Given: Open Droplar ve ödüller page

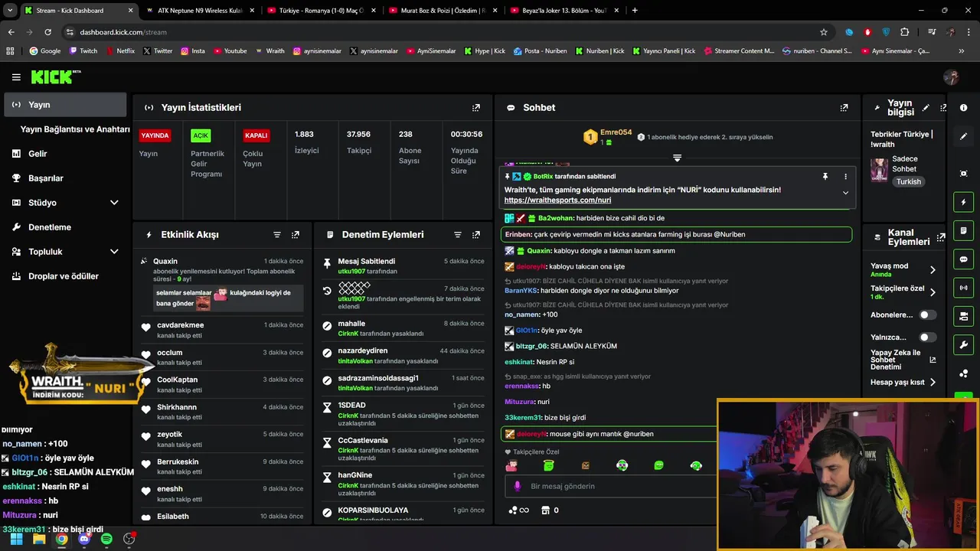Looking at the screenshot, I should 65,276.
